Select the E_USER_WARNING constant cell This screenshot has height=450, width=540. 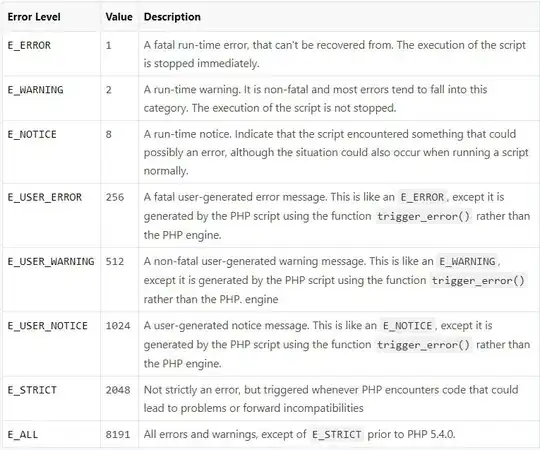point(51,261)
